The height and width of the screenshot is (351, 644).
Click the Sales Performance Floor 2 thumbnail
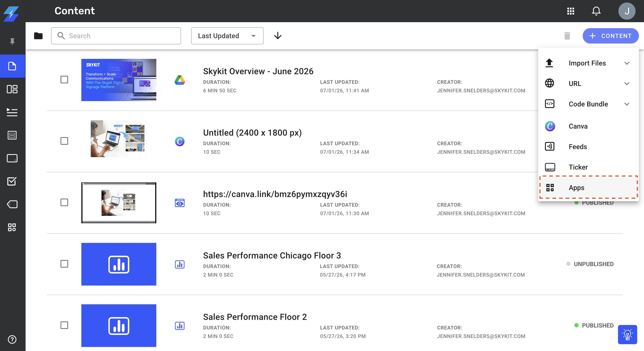click(x=119, y=325)
